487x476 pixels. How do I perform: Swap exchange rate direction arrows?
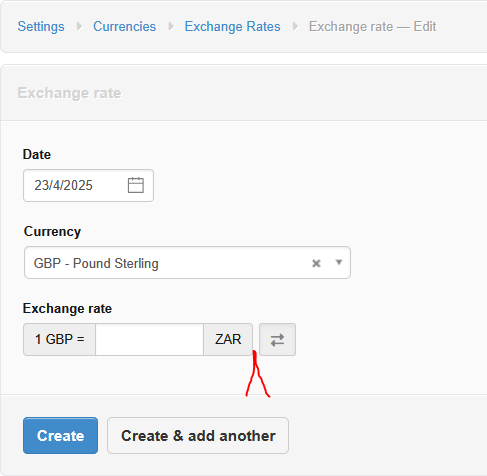(277, 340)
